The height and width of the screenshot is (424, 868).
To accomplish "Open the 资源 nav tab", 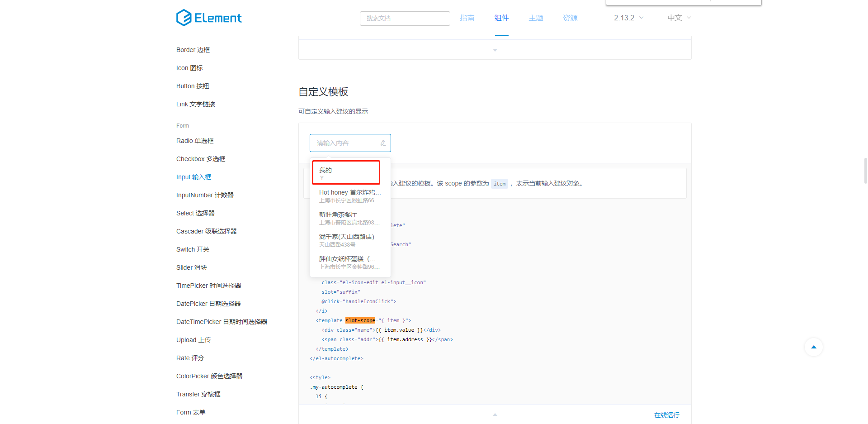I will tap(570, 18).
